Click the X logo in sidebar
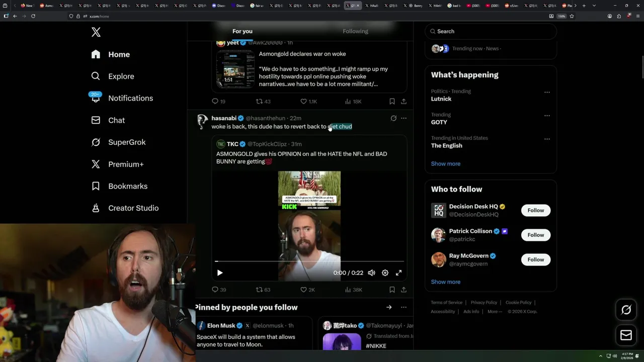The image size is (644, 362). click(96, 32)
